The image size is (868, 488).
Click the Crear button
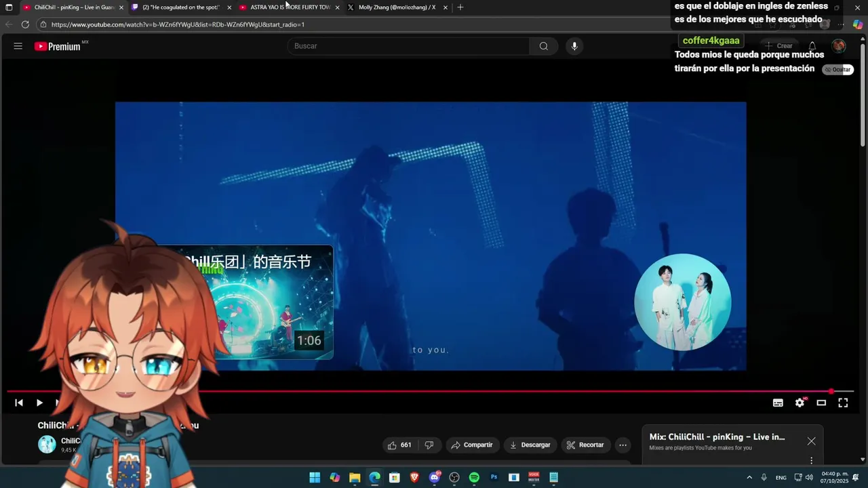coord(778,46)
